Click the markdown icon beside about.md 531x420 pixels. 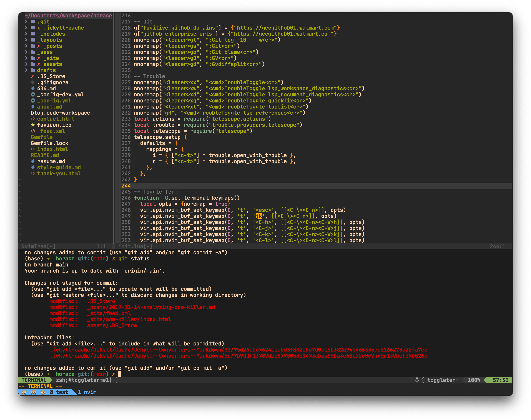[x=33, y=107]
